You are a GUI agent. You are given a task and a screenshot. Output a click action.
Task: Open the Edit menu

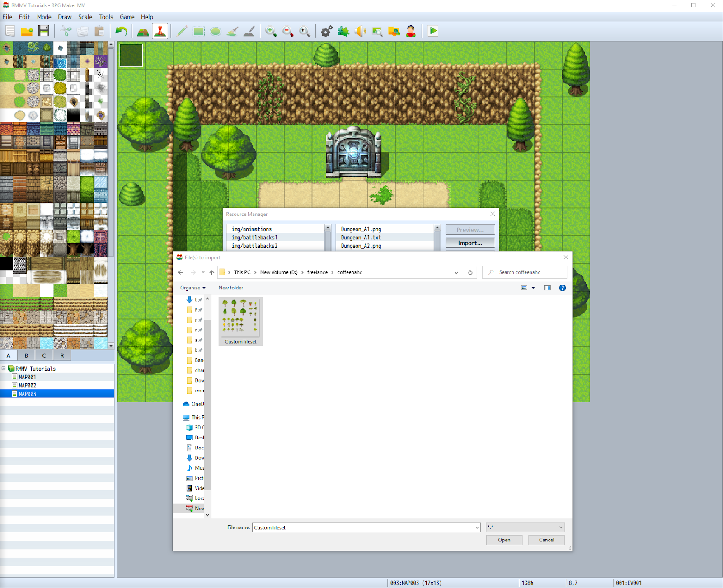pyautogui.click(x=24, y=17)
